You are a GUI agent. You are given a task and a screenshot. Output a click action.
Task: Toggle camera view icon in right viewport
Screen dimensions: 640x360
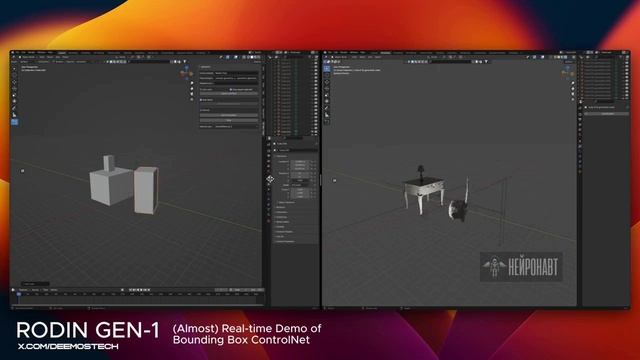pos(573,94)
